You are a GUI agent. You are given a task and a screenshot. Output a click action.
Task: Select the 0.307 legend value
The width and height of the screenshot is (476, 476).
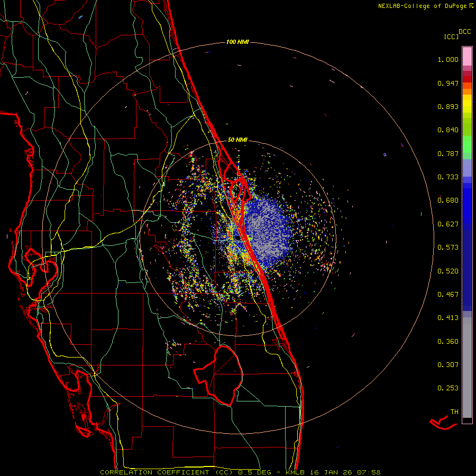(x=448, y=365)
